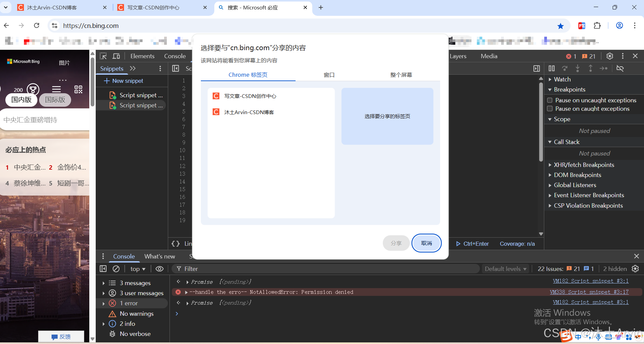Enable Pause on uncaught exceptions
Screen dimensions: 644x344
tap(550, 100)
